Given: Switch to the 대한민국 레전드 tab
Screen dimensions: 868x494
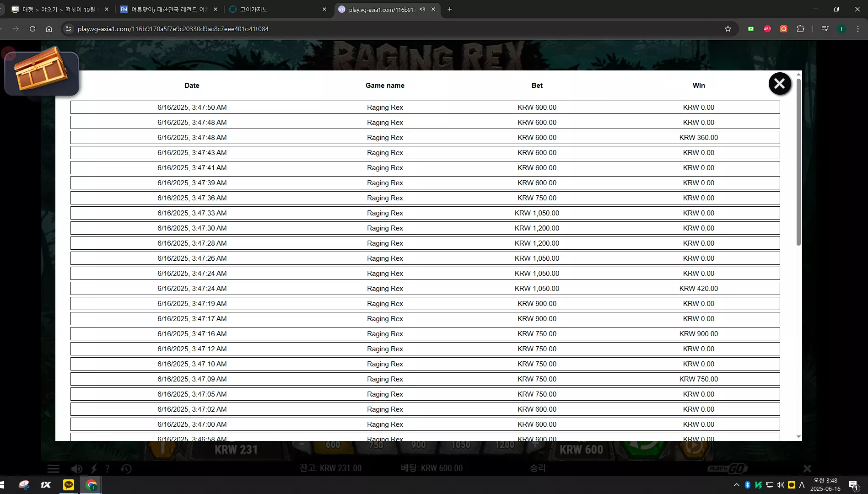Looking at the screenshot, I should click(x=169, y=9).
